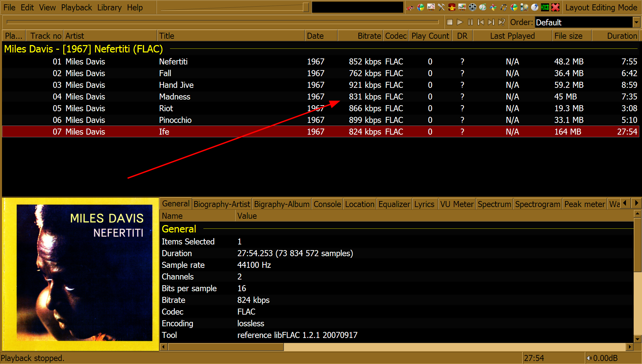Select the track titled Hand Jive
The height and width of the screenshot is (364, 642).
(x=321, y=85)
